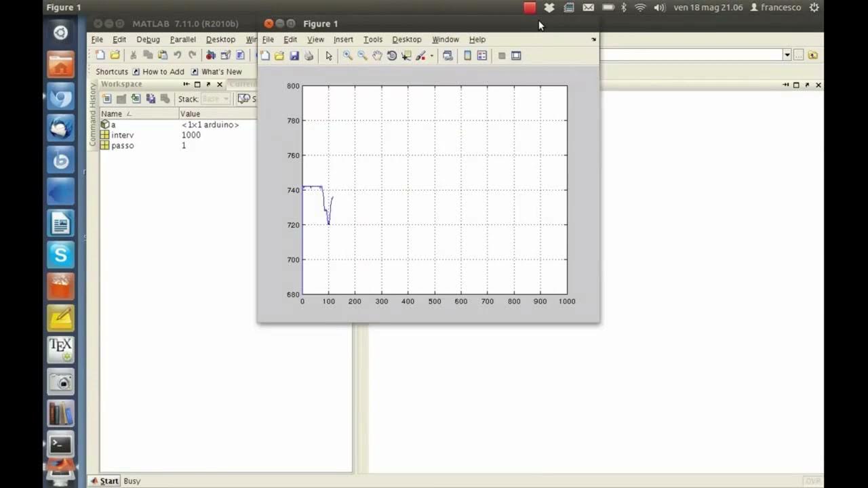Open Figure 1 Tools menu
This screenshot has width=868, height=488.
pos(373,39)
